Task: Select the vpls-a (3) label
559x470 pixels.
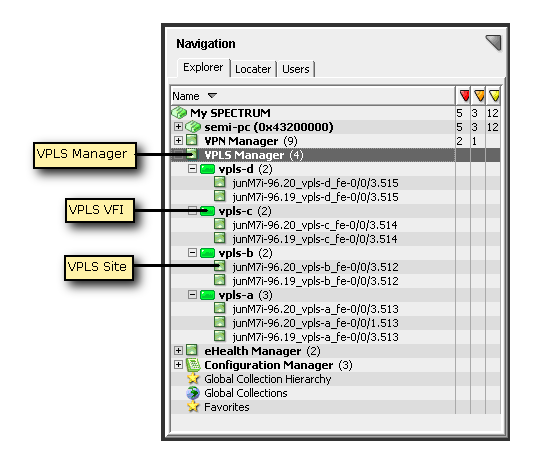Action: coord(246,295)
